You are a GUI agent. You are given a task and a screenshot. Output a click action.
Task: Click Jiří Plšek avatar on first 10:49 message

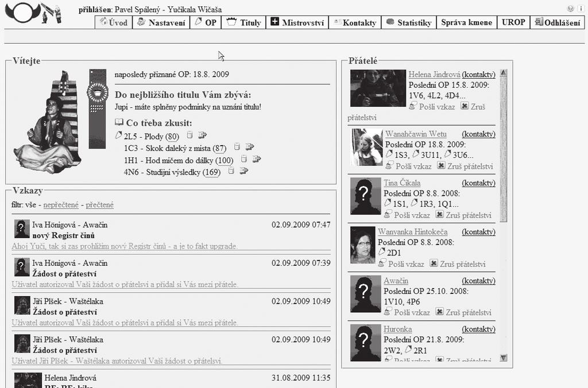tap(22, 305)
